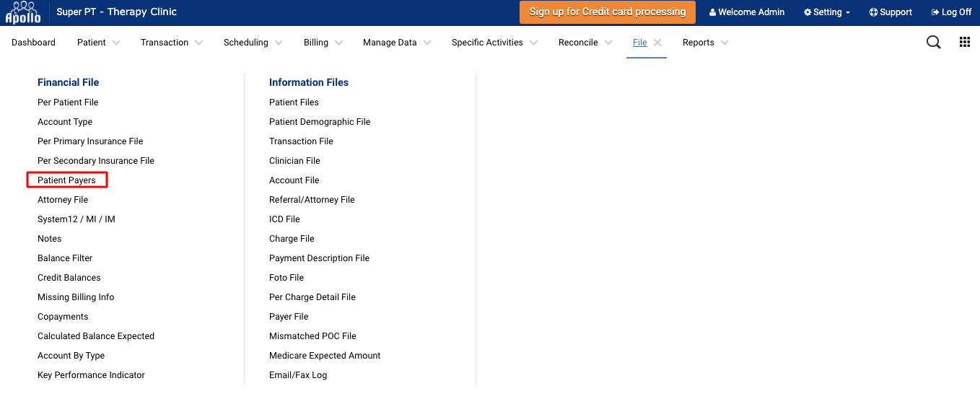Click Super PT - Therapy Clinic title

116,12
